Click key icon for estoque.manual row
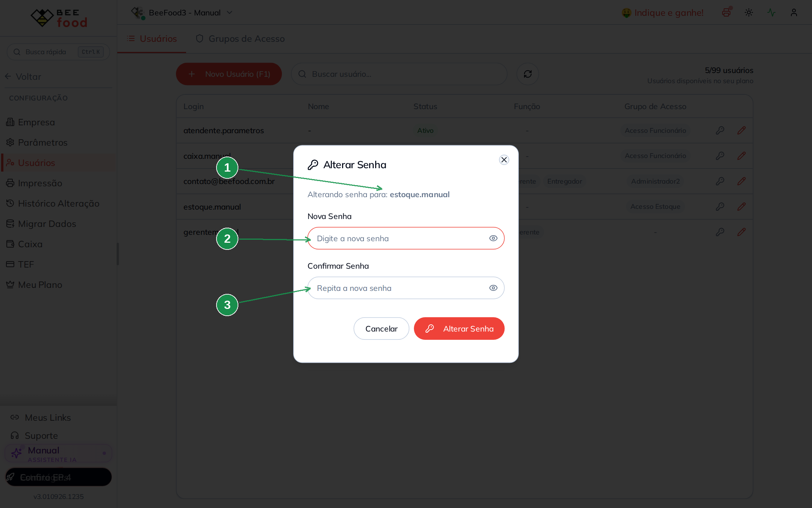The image size is (812, 508). tap(720, 207)
